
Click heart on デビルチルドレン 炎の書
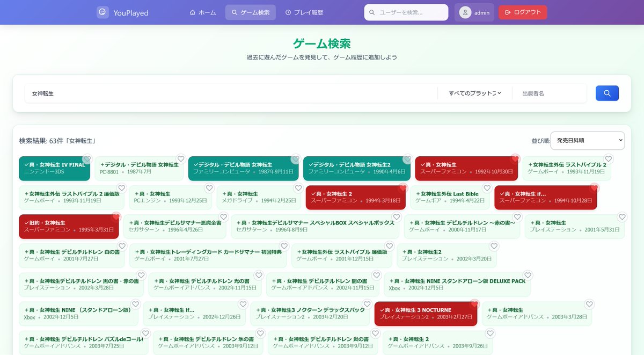[x=376, y=333]
